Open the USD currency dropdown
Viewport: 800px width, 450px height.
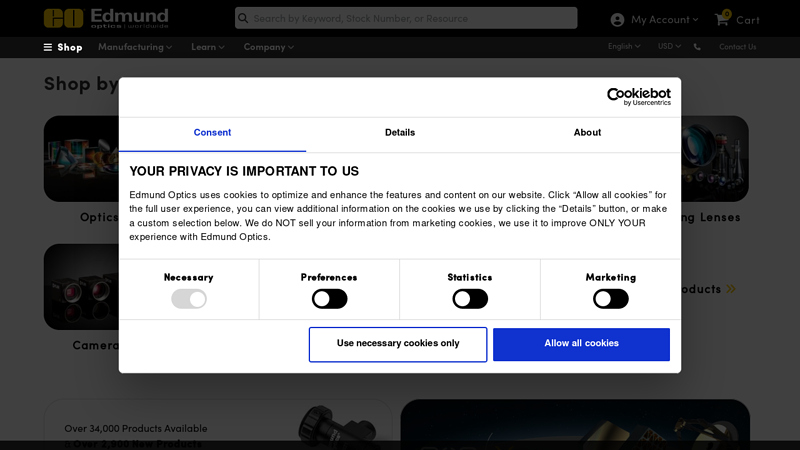[669, 46]
